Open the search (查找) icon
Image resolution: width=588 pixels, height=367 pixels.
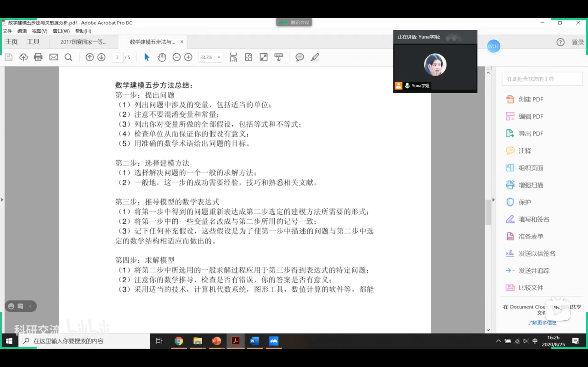tap(68, 57)
